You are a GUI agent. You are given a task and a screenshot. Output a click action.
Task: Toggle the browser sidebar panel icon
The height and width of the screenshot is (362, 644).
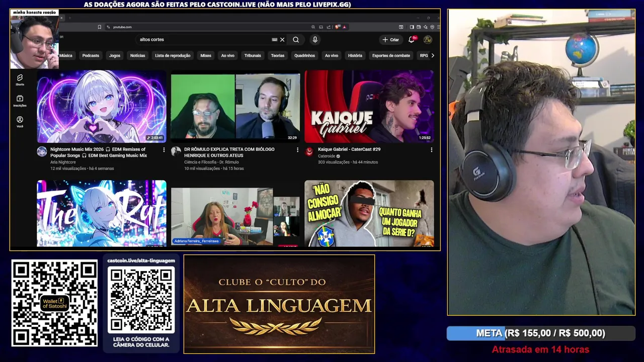pos(412,27)
